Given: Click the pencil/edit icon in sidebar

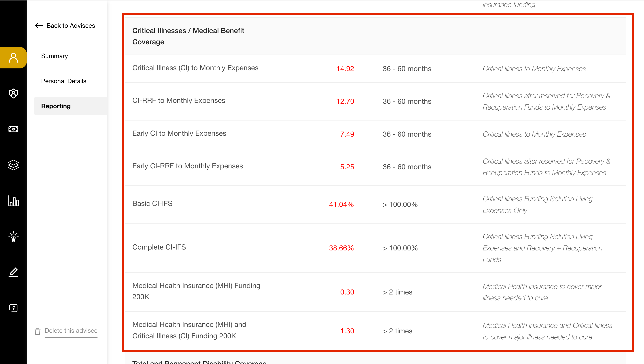Looking at the screenshot, I should click(13, 273).
